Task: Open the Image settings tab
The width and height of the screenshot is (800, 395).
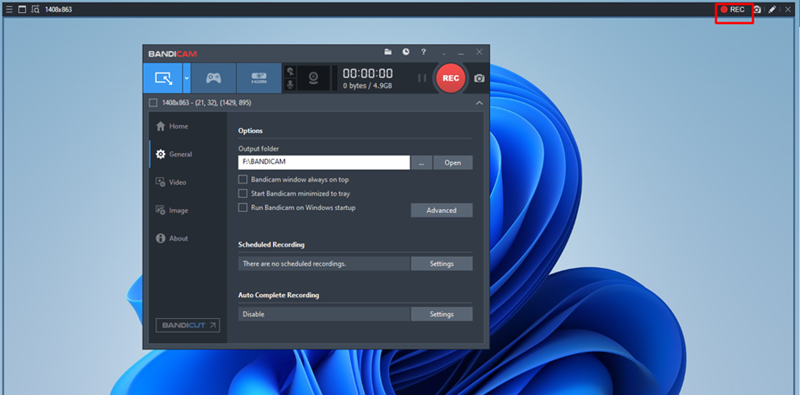Action: tap(188, 210)
